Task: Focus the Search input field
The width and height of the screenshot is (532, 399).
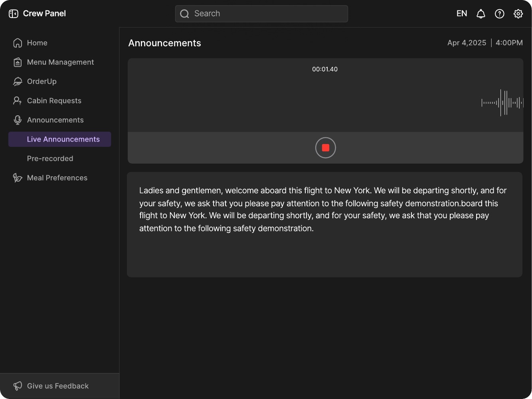Action: tap(261, 14)
